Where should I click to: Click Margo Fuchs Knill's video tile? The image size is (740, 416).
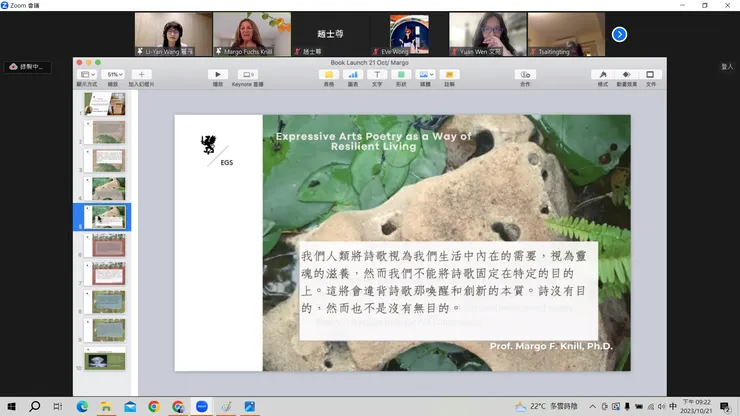tap(252, 34)
